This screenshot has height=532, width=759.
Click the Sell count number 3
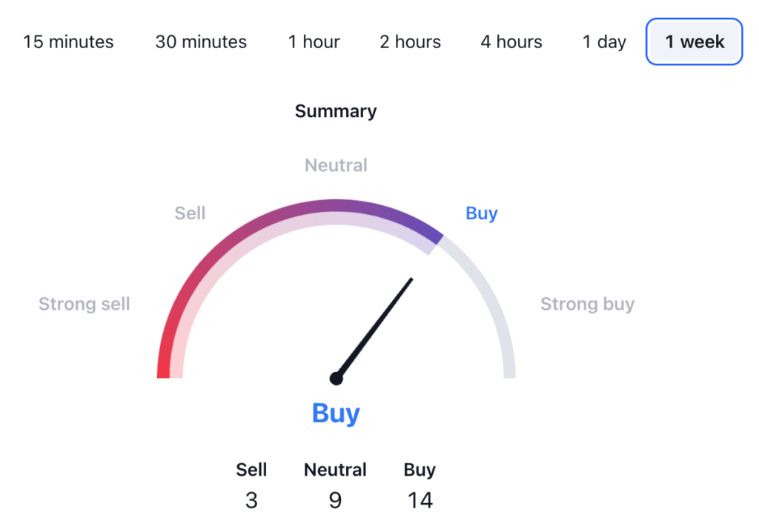click(x=251, y=501)
